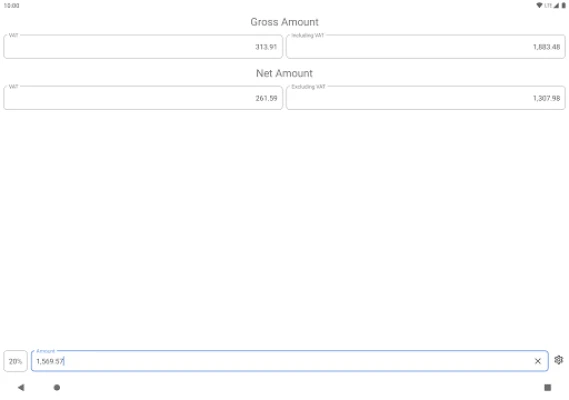
Task: Tap the Excluding VAT field label
Action: [308, 86]
